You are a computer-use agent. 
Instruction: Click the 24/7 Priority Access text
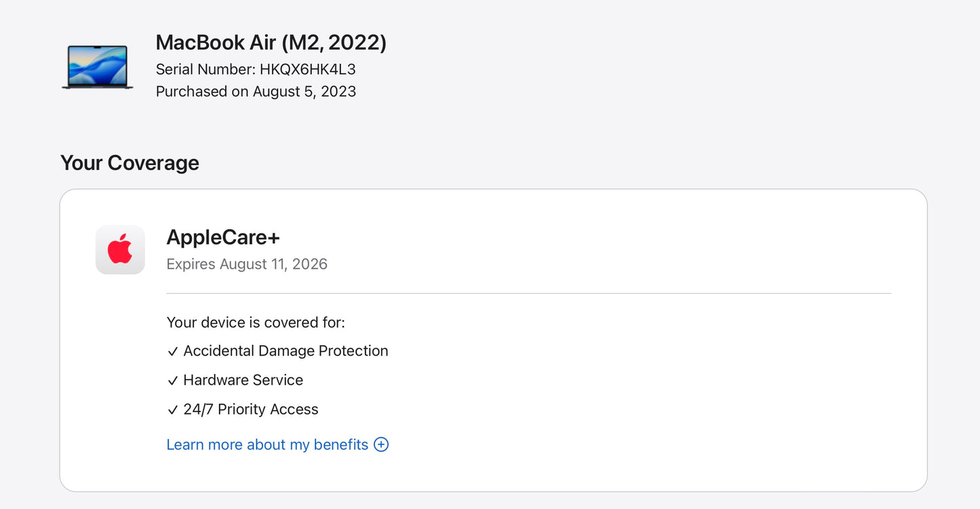point(250,409)
